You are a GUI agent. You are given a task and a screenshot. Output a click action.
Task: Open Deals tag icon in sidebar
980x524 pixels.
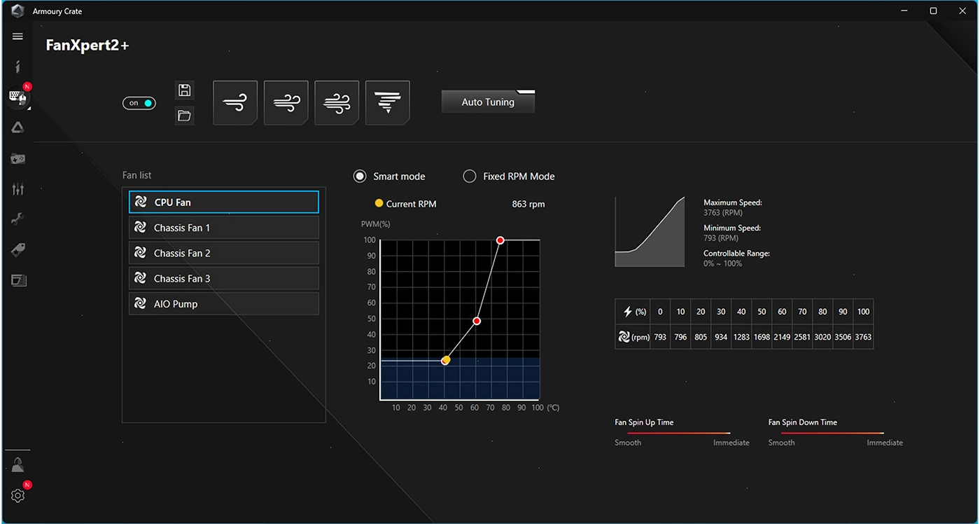click(17, 250)
